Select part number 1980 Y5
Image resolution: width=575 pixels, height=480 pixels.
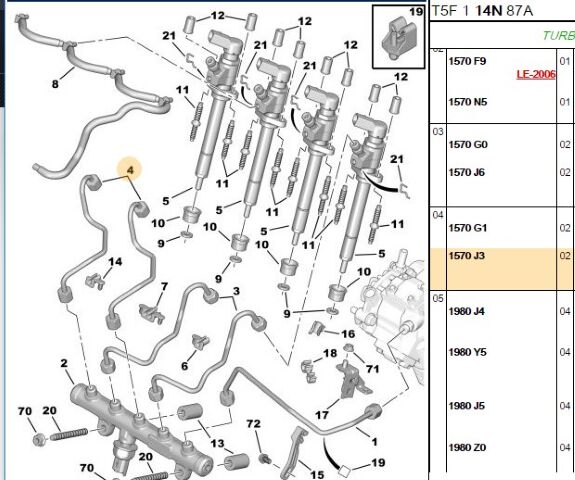pyautogui.click(x=467, y=352)
